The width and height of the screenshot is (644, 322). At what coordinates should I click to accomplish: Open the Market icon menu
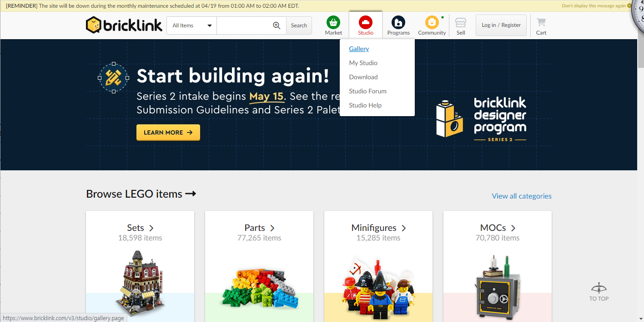tap(333, 22)
